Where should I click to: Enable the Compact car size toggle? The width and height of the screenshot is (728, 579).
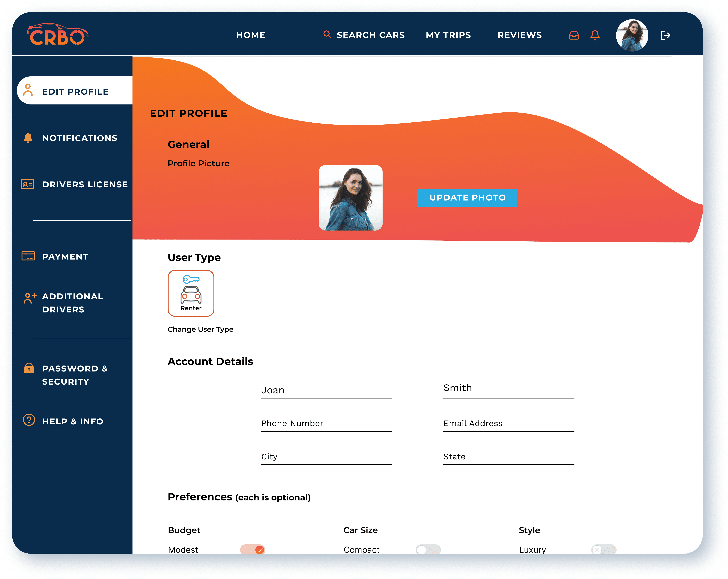pos(428,549)
